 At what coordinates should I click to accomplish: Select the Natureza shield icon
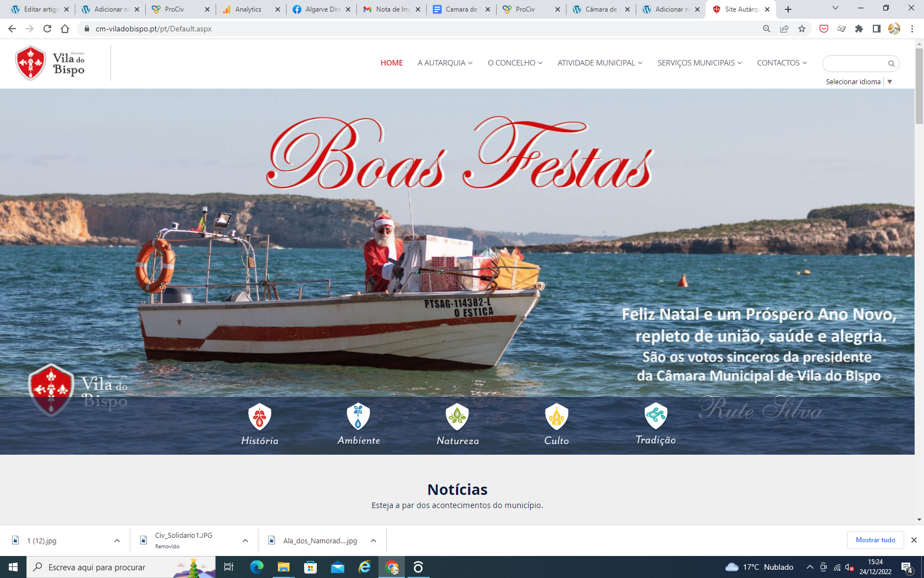(x=457, y=417)
